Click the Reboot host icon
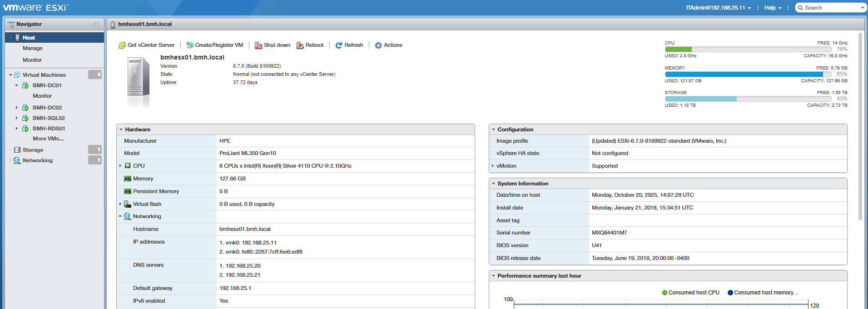The width and height of the screenshot is (868, 309). (x=300, y=45)
